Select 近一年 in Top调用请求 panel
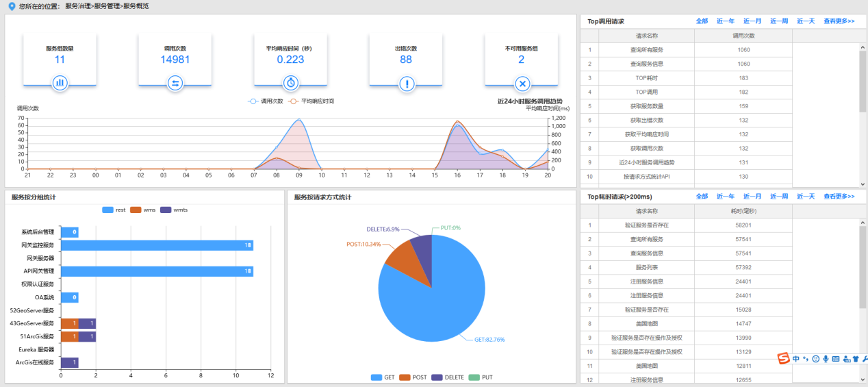The width and height of the screenshot is (868, 387). 725,21
